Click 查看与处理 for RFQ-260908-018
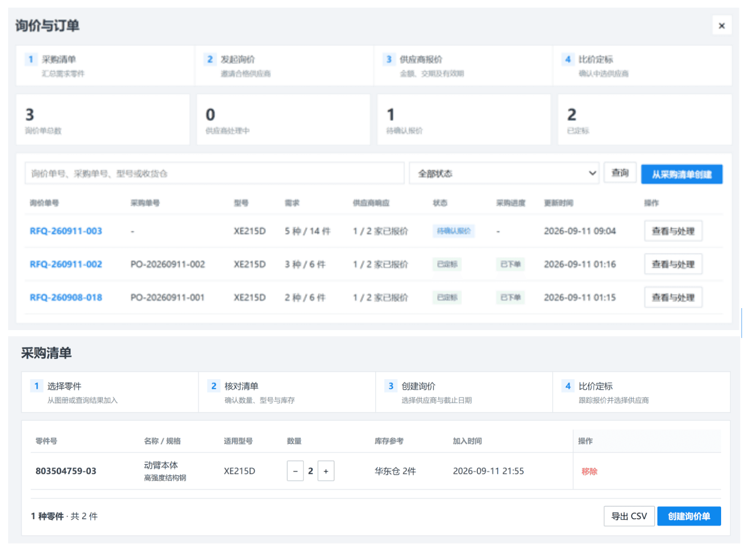This screenshot has height=557, width=756. click(x=673, y=298)
